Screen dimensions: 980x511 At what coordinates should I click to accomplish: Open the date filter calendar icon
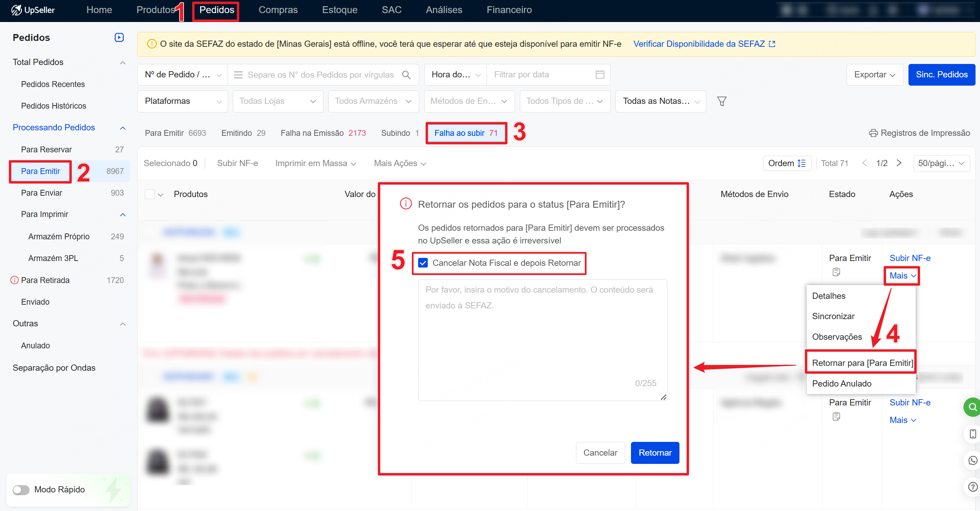point(600,75)
